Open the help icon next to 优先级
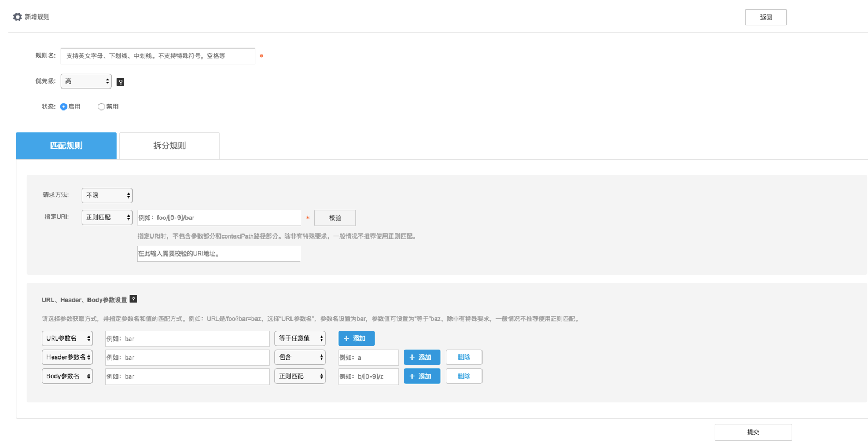 pyautogui.click(x=120, y=82)
